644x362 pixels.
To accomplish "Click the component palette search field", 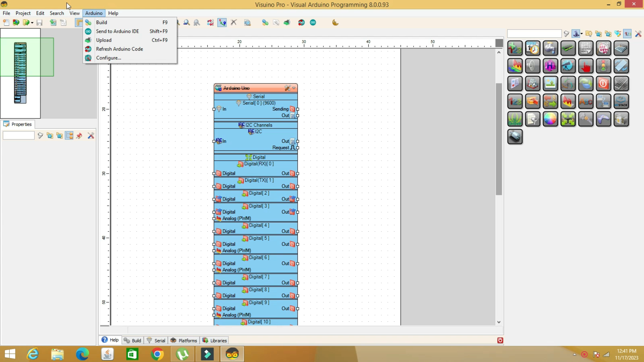I will (534, 34).
